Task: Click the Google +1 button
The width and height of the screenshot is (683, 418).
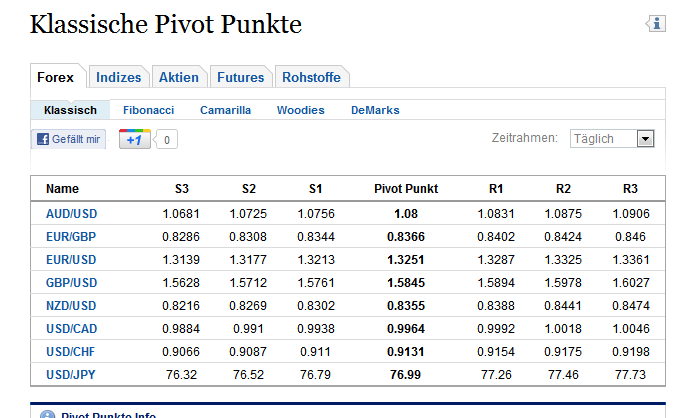Action: pos(133,140)
